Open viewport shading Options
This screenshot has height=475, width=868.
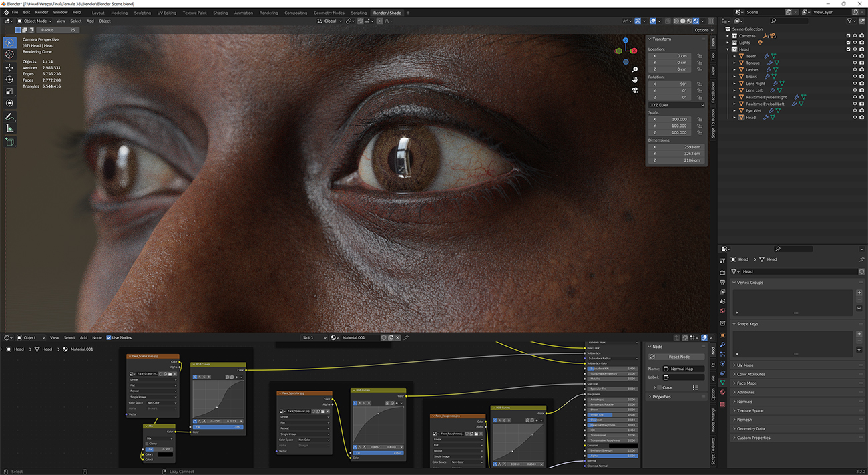[702, 30]
